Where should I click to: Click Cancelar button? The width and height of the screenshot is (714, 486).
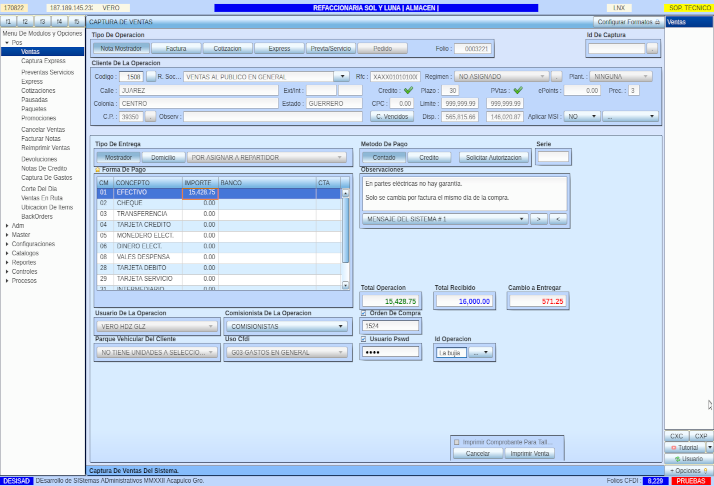point(478,454)
